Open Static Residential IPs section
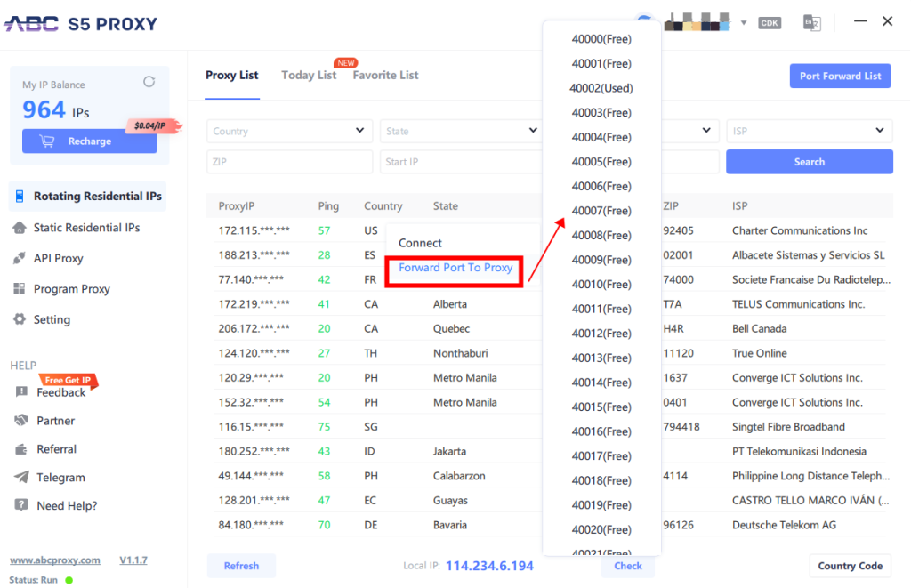This screenshot has height=588, width=911. pos(86,227)
